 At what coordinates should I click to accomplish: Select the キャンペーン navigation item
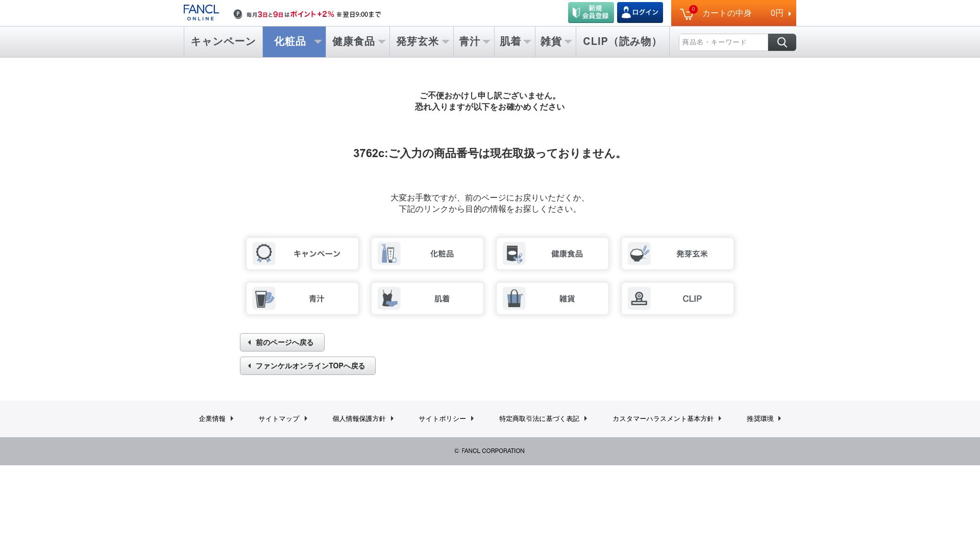[223, 42]
